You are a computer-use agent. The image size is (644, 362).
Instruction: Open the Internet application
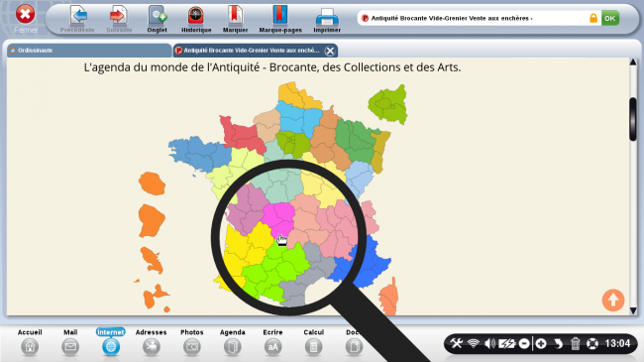click(x=111, y=342)
